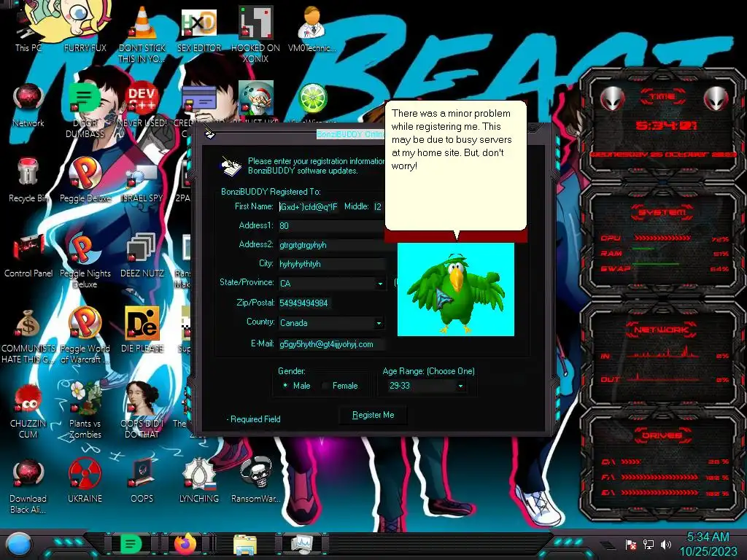Image resolution: width=747 pixels, height=560 pixels.
Task: Click the parrot's speech balloon message
Action: (x=455, y=166)
